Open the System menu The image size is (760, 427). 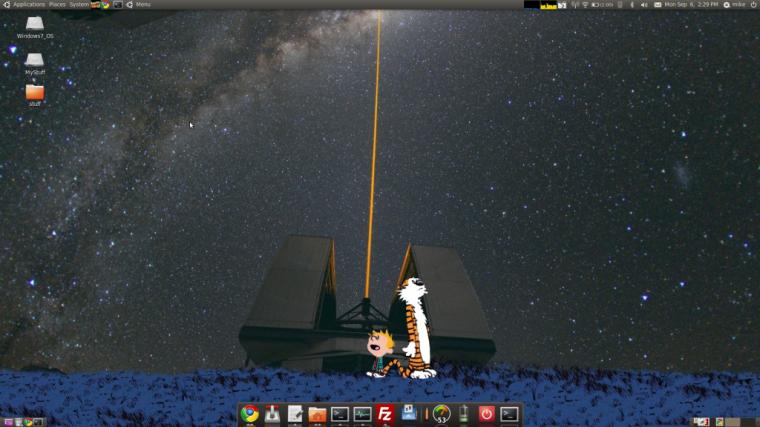[x=79, y=4]
